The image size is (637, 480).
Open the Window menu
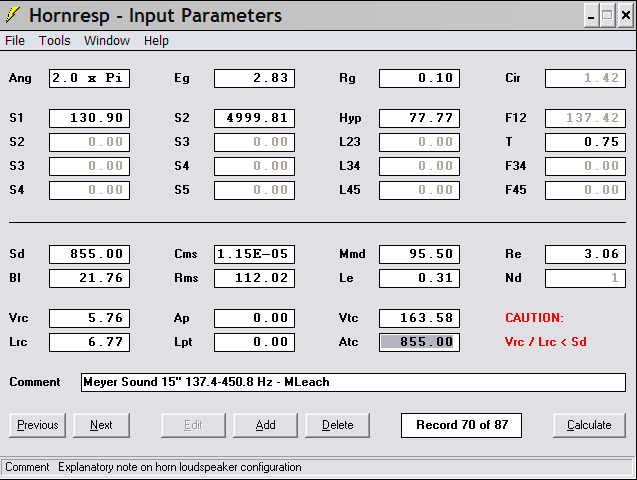[107, 41]
